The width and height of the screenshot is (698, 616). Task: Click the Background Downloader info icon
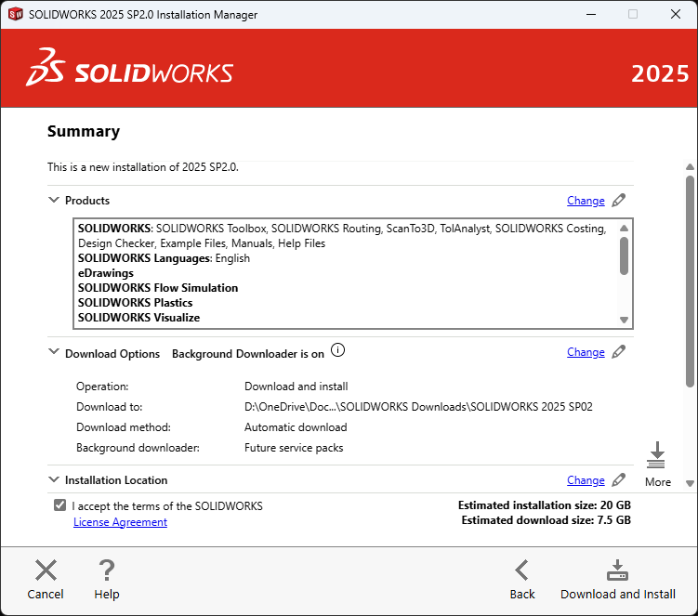tap(338, 351)
